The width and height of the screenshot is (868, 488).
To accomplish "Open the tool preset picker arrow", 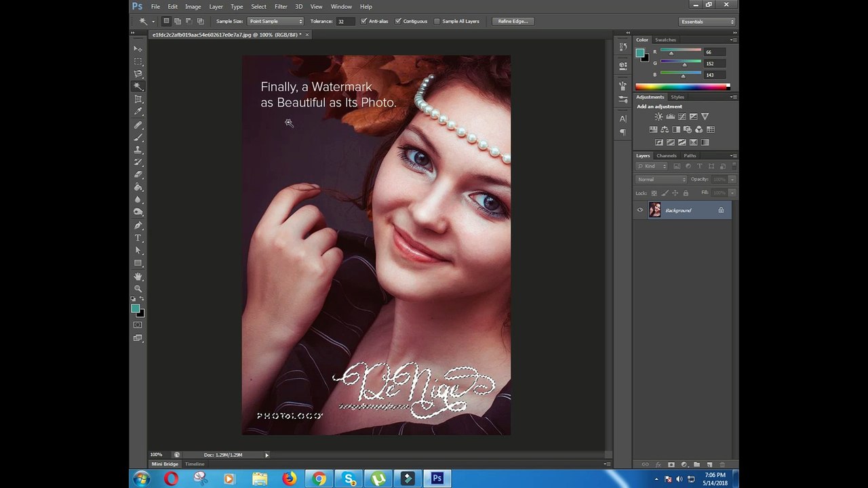I will click(x=153, y=22).
